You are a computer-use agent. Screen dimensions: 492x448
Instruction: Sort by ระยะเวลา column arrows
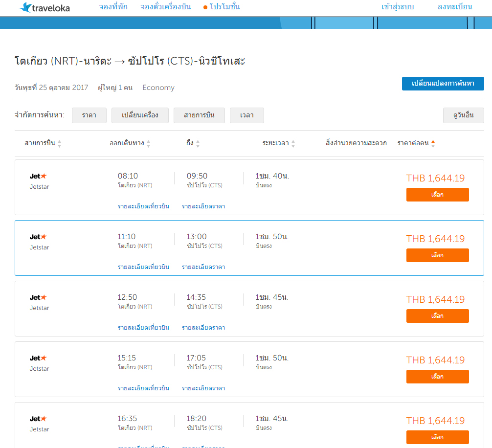(x=293, y=144)
